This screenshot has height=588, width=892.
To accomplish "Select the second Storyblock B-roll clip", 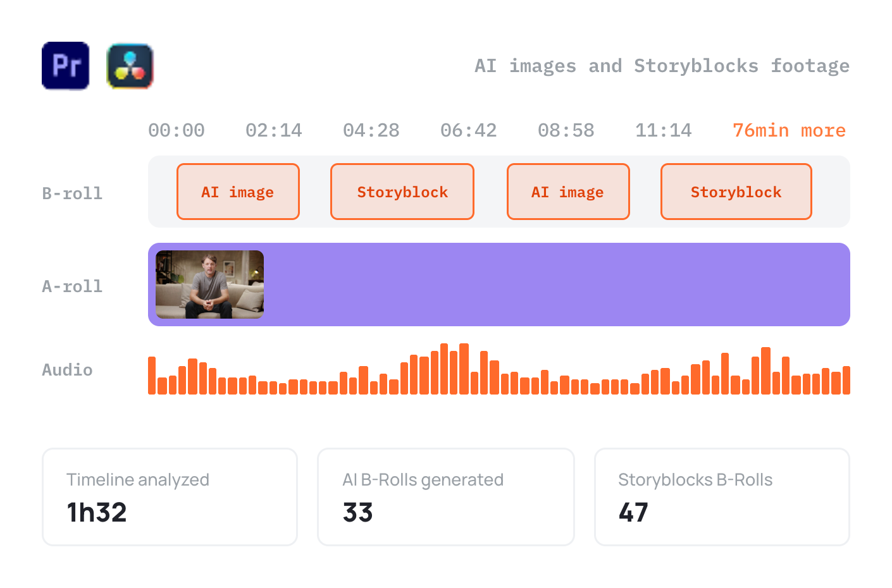I will click(736, 192).
